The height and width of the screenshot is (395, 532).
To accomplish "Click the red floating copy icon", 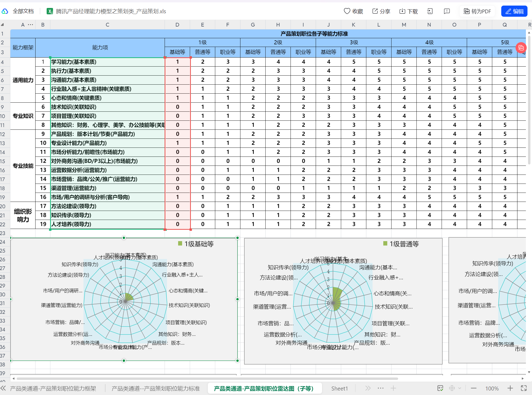I will coord(521,48).
